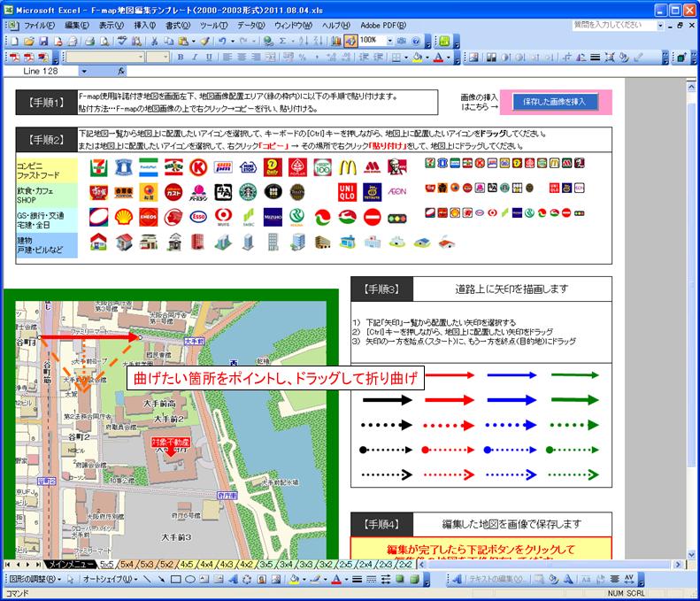Click the AutoSum sigma icon

point(282,42)
